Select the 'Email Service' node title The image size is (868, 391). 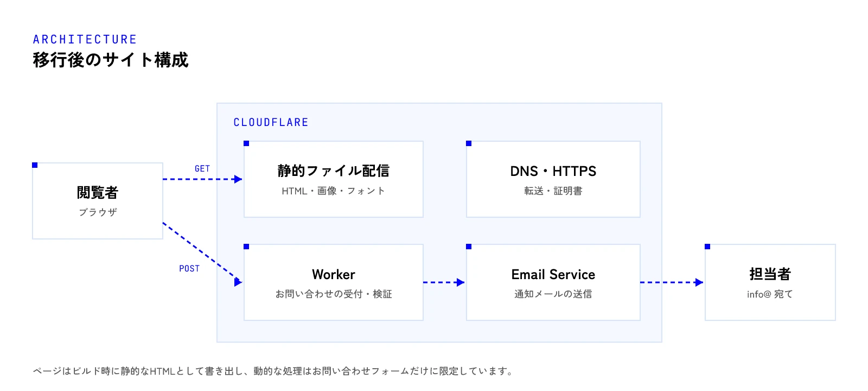(x=553, y=275)
